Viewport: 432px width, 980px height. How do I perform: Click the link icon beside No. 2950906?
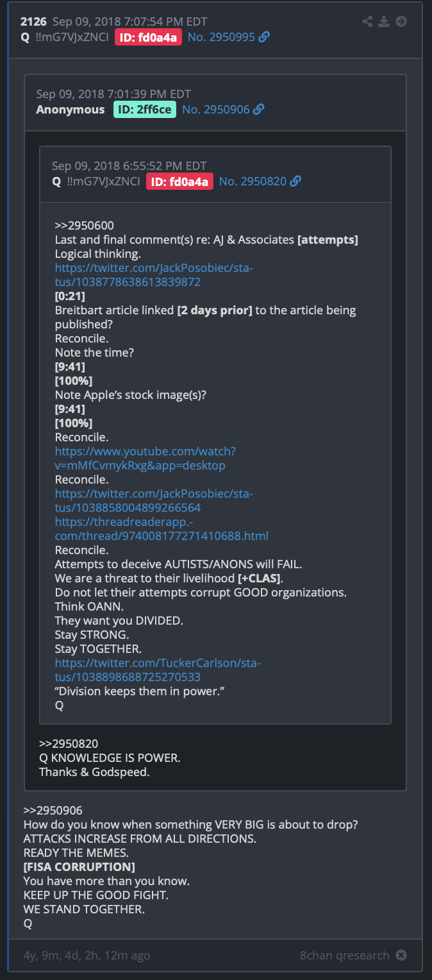click(258, 110)
